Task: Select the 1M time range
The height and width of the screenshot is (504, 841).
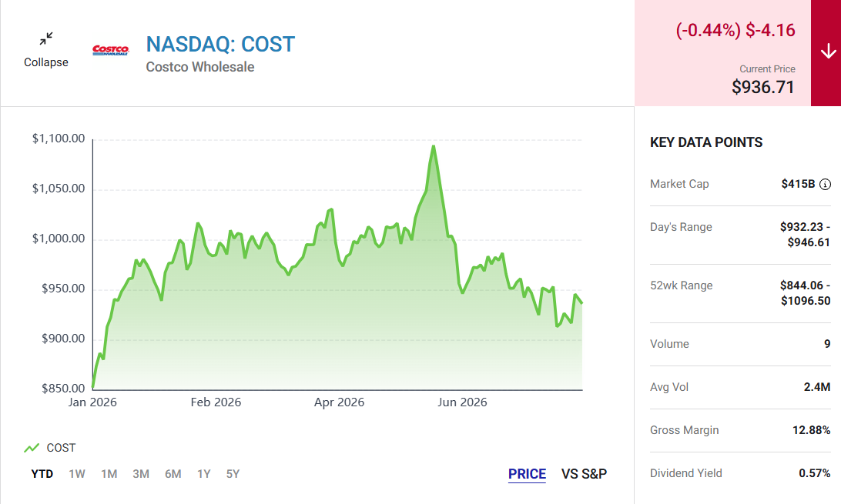Action: (x=109, y=474)
